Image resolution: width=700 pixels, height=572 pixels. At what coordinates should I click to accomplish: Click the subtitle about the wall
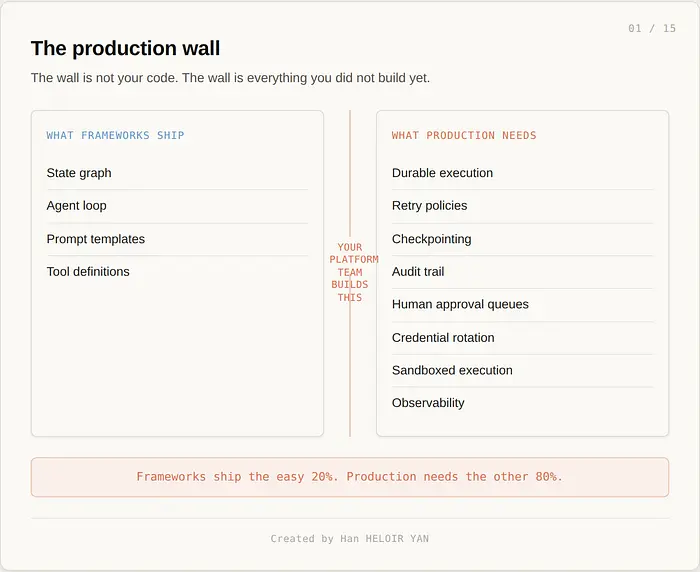pyautogui.click(x=230, y=78)
